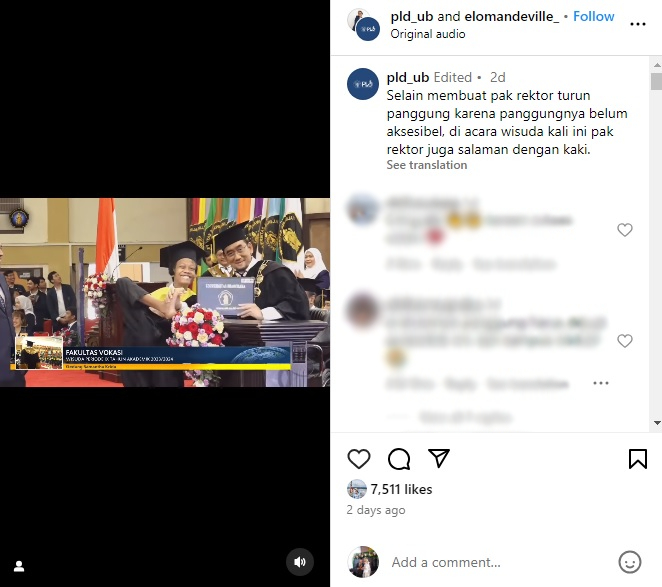Open comments via the speech bubble icon
Viewport: 662px width, 587px height.
click(399, 459)
